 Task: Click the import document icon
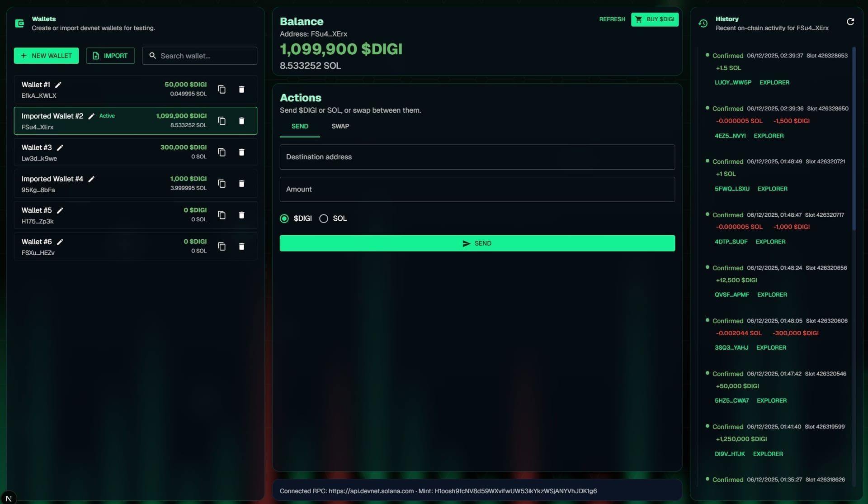click(96, 56)
